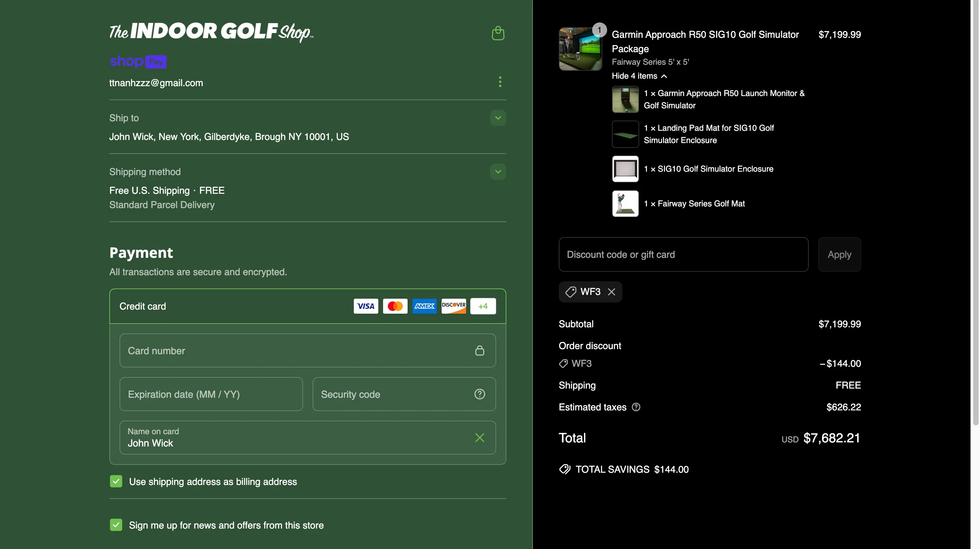Image resolution: width=980 pixels, height=549 pixels.
Task: Uncheck sign me up for news
Action: pyautogui.click(x=116, y=525)
